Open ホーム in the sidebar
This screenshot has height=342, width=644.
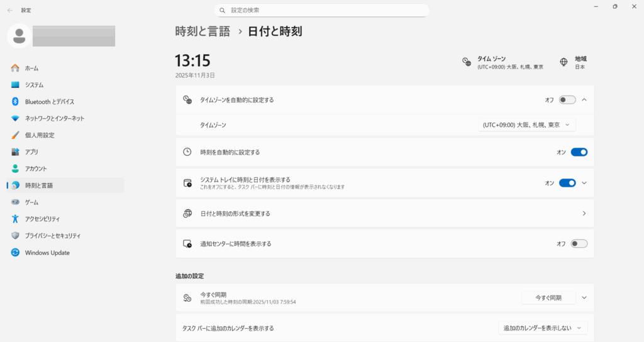tap(31, 68)
